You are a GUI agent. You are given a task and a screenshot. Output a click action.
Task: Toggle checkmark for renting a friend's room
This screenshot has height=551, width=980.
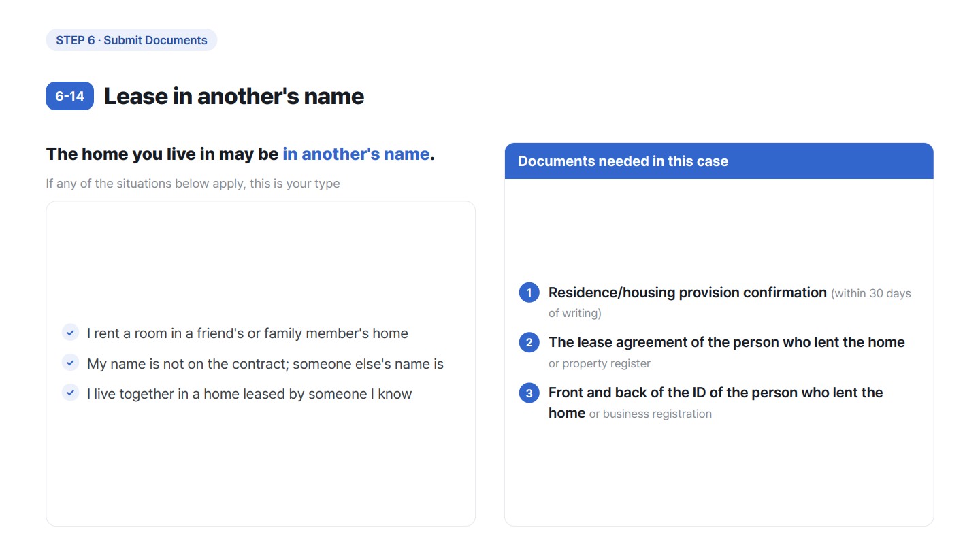pos(70,333)
